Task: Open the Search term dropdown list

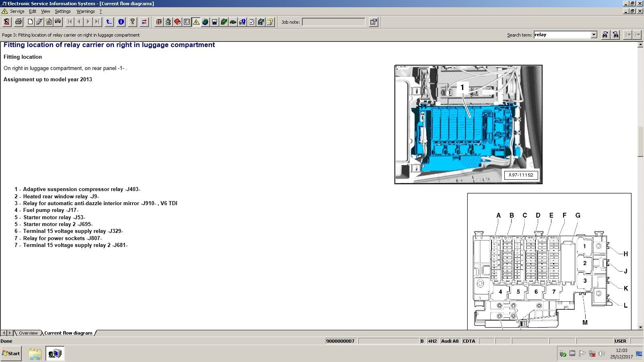Action: (x=595, y=35)
